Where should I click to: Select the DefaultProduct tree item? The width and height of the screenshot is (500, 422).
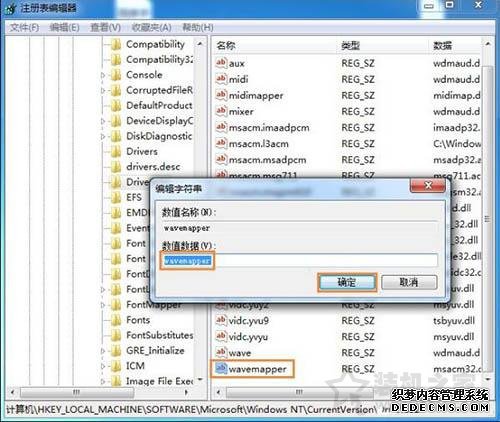pos(159,106)
